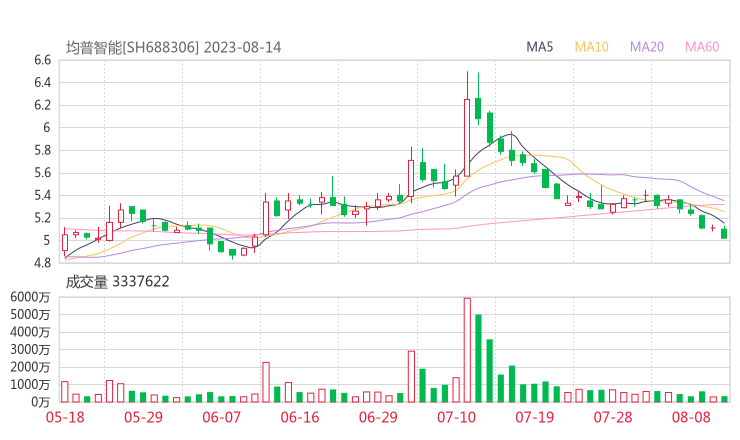Screen dimensions: 740x440
Task: Click the 07-28 date axis label
Action: (613, 417)
